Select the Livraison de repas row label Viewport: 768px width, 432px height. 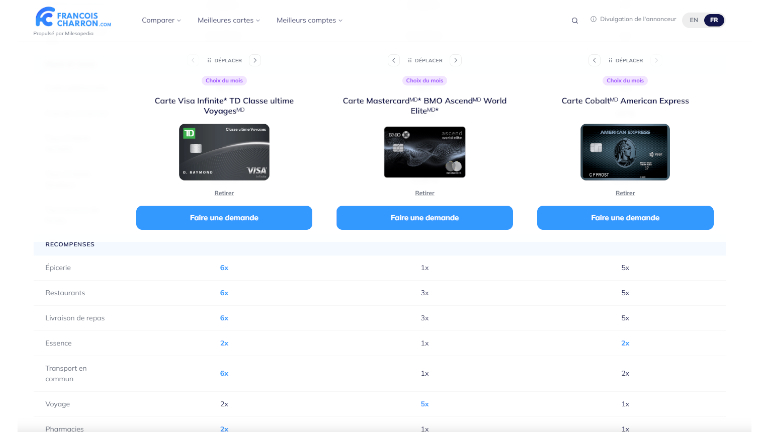click(x=75, y=318)
